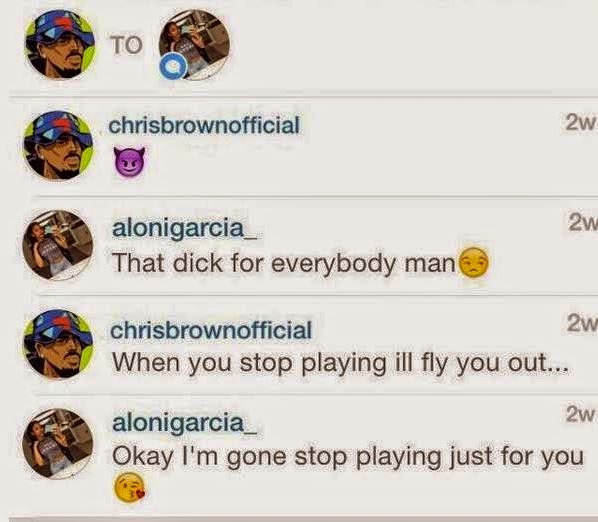Open avatar beside the devil emoji message
This screenshot has height=522, width=598.
click(58, 145)
